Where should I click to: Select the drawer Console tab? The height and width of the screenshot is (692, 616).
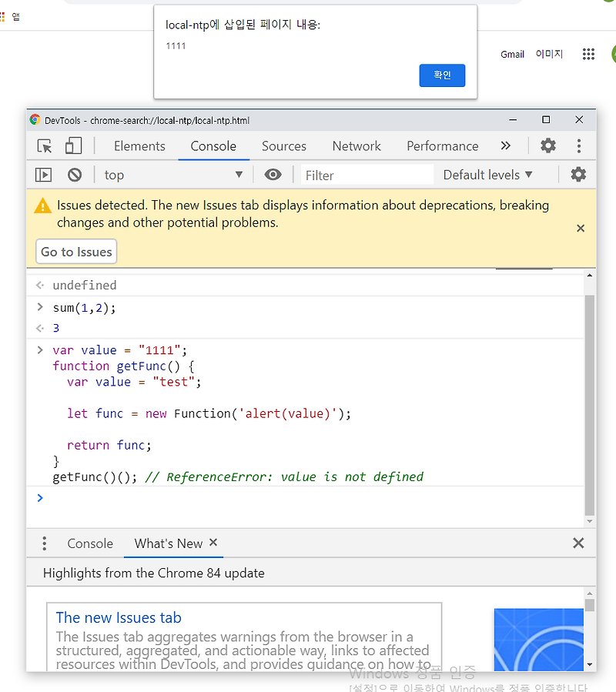[x=90, y=543]
